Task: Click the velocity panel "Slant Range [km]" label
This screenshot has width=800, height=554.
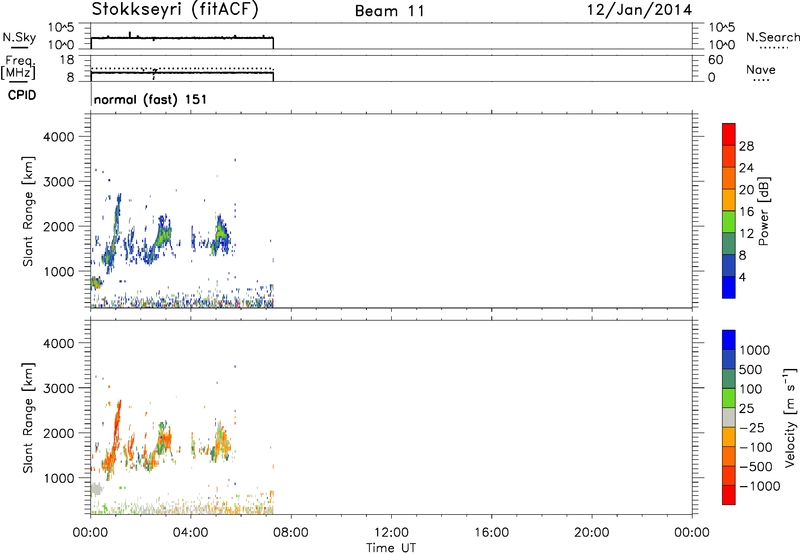Action: click(28, 418)
